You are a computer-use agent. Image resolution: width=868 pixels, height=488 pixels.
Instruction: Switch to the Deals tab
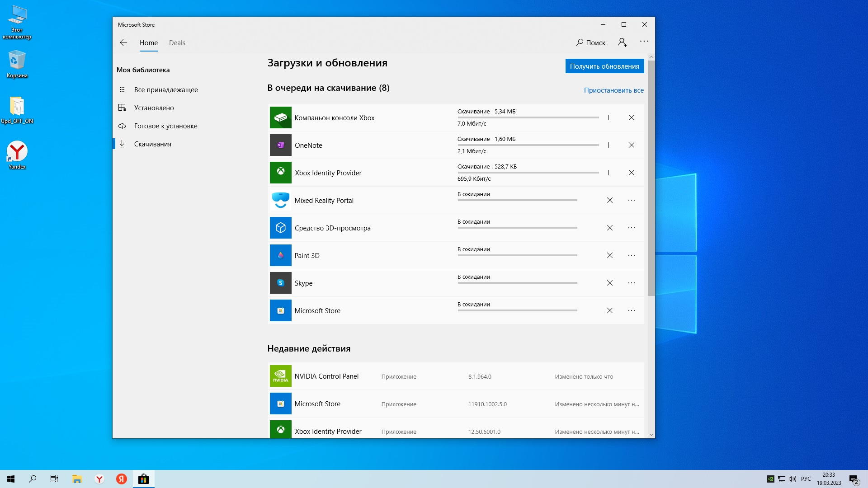tap(177, 43)
